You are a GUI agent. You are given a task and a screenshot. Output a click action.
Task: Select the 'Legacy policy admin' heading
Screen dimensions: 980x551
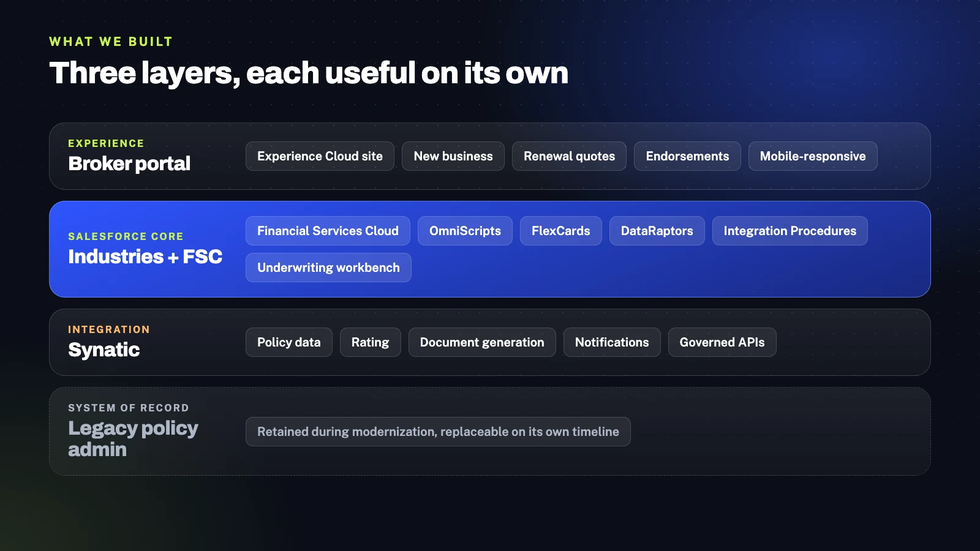point(133,438)
